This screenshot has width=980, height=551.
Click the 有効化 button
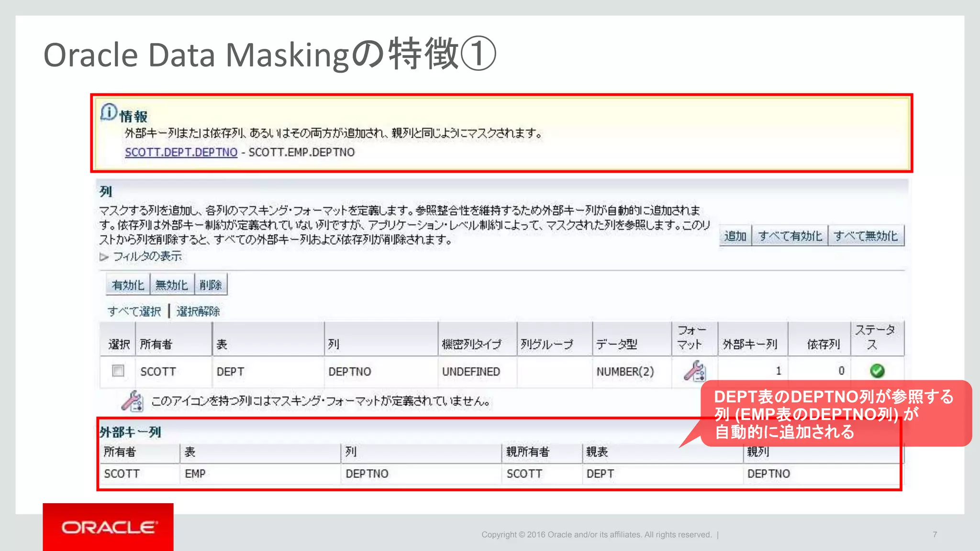tap(128, 285)
